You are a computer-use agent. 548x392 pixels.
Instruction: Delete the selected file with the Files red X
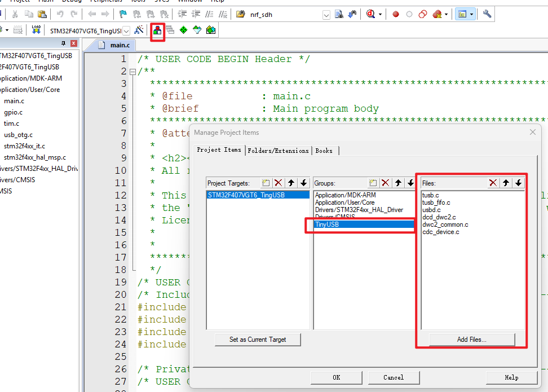[x=493, y=183]
